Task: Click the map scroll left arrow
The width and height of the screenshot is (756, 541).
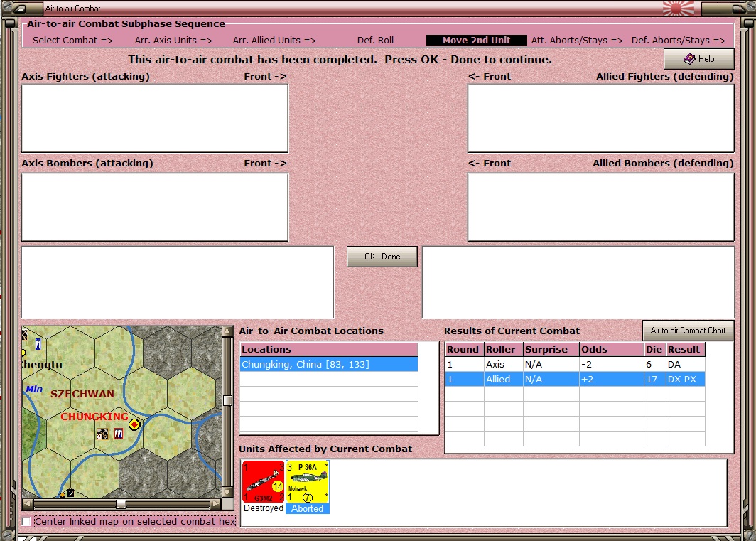Action: [x=28, y=504]
